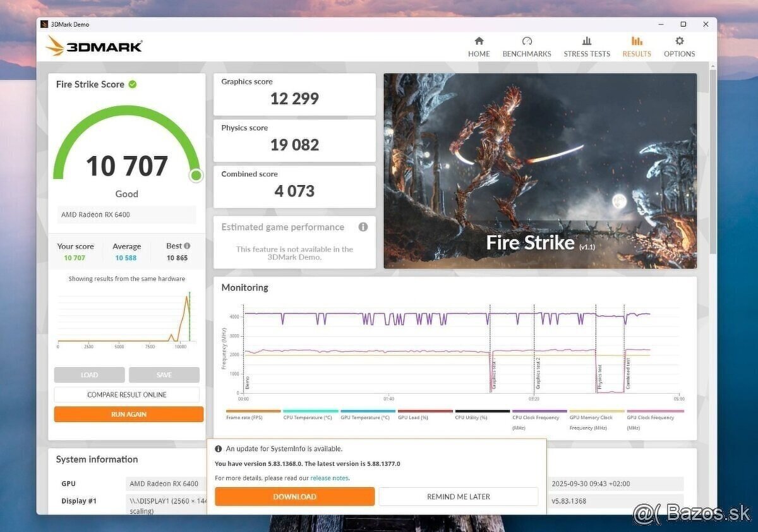Image resolution: width=758 pixels, height=532 pixels.
Task: Open the release notes link
Action: pos(330,478)
